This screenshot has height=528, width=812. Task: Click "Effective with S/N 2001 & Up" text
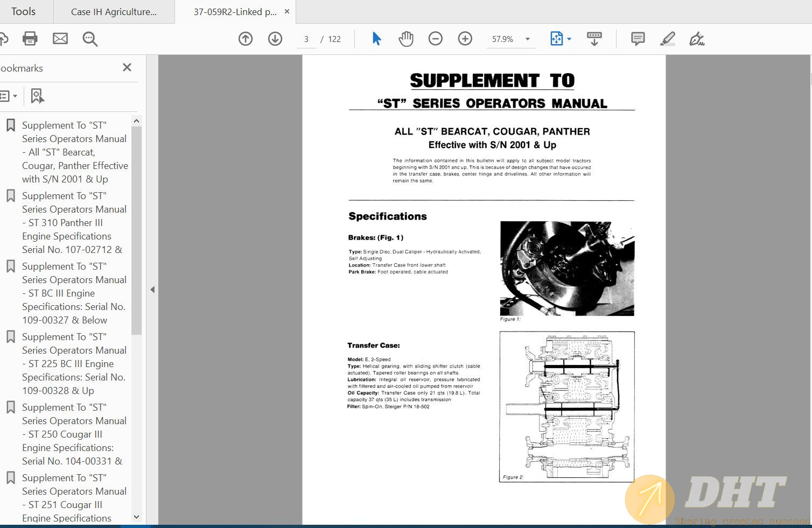click(492, 145)
